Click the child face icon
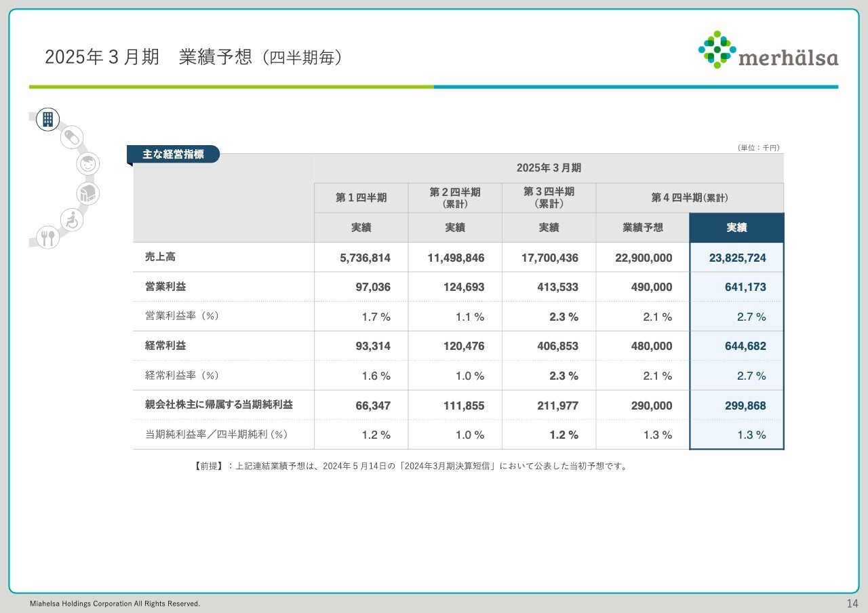 (87, 163)
